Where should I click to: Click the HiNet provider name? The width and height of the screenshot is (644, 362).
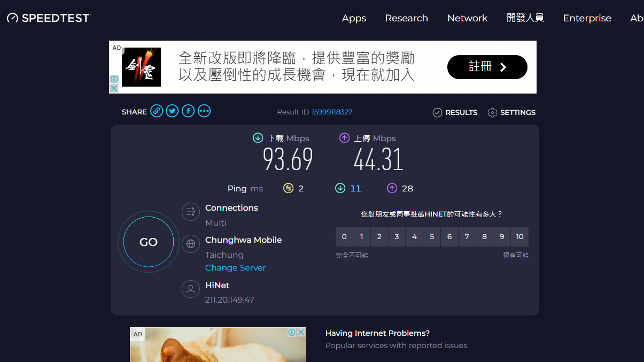[x=218, y=286]
